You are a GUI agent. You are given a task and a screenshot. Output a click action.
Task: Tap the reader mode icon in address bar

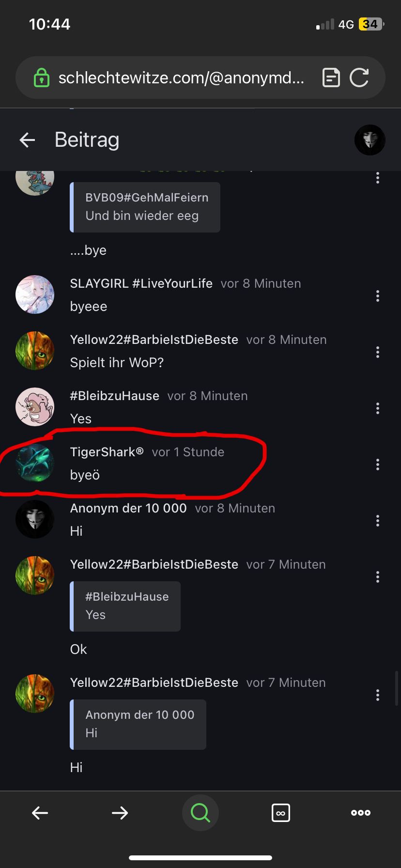pyautogui.click(x=331, y=77)
